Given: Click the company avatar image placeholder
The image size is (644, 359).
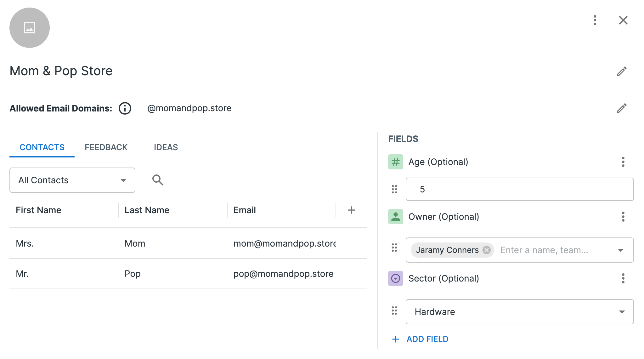Looking at the screenshot, I should coord(30,28).
